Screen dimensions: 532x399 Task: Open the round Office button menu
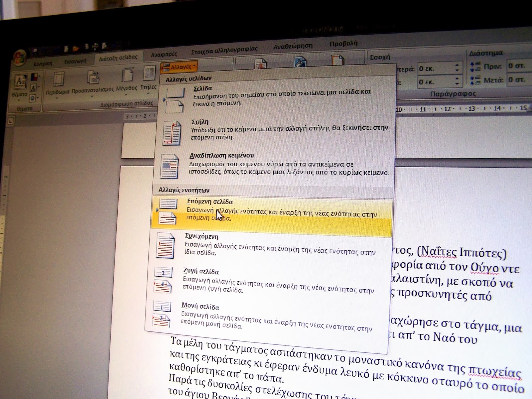(x=20, y=58)
